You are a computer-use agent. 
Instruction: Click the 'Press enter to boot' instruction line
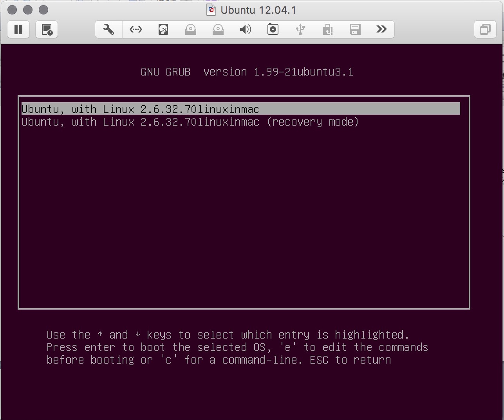238,348
